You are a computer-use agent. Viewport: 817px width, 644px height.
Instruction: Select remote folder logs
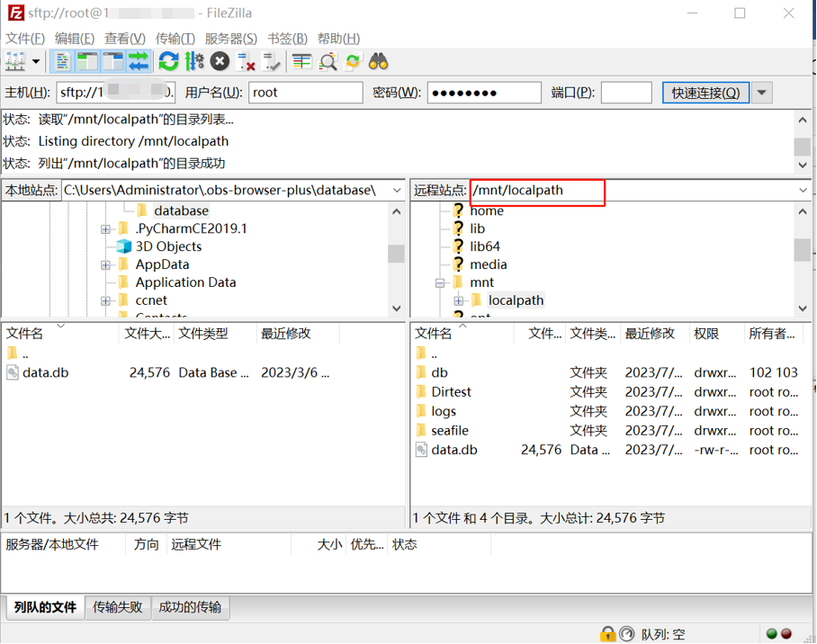click(444, 412)
